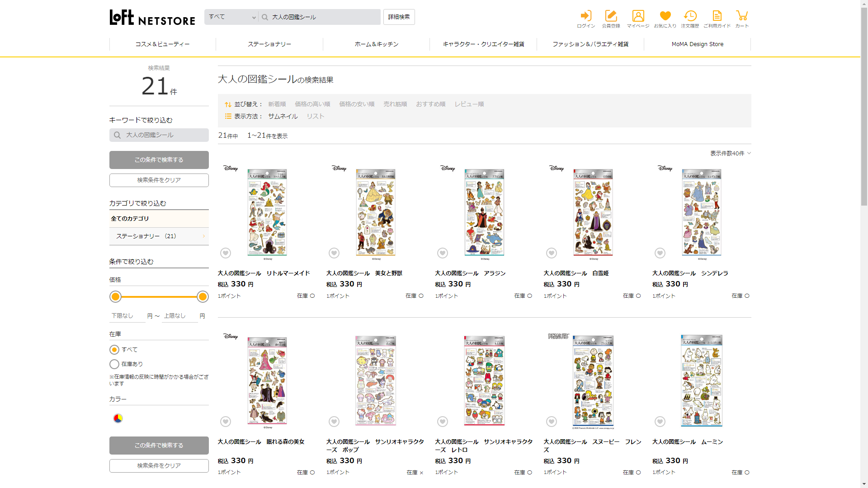Favorite the スヌーピー フレンズ sticker
Image resolution: width=868 pixels, height=488 pixels.
coord(552,422)
